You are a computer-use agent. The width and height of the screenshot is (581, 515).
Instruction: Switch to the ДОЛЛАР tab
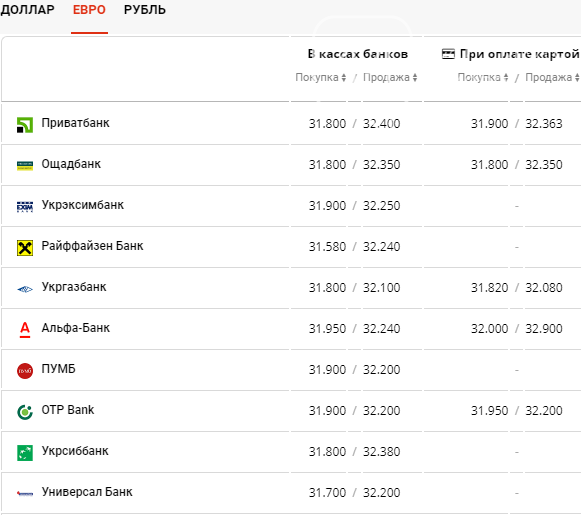click(27, 10)
